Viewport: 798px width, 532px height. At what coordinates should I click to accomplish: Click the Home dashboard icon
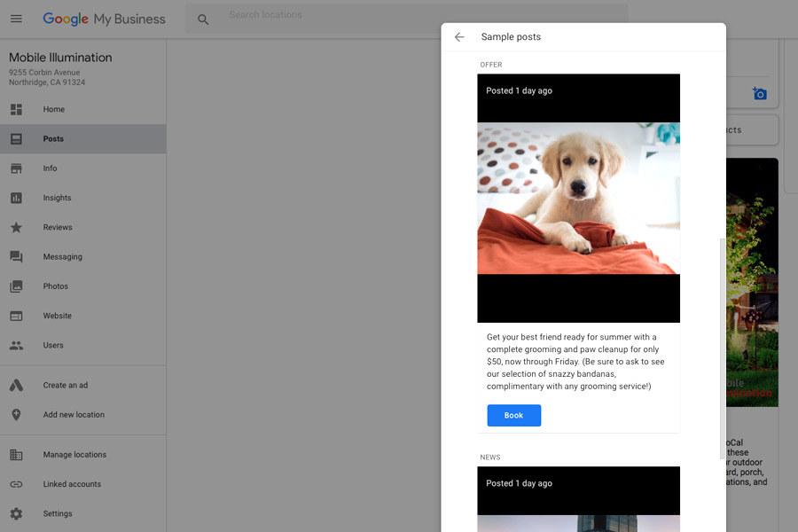coord(16,109)
